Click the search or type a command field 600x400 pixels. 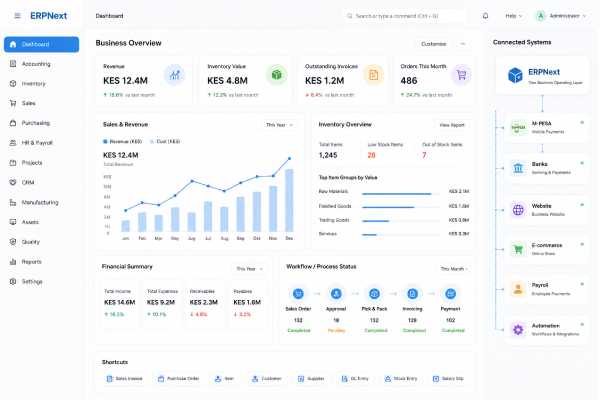[405, 16]
